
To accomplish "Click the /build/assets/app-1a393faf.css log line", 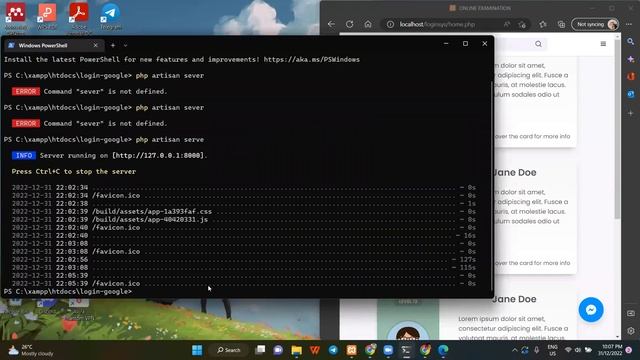I will tap(152, 211).
